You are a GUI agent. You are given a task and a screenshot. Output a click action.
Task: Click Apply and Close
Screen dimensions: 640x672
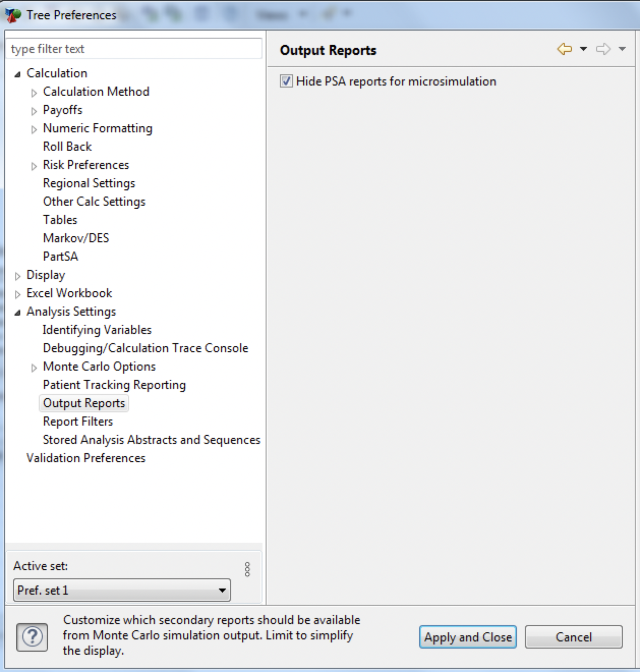click(468, 637)
